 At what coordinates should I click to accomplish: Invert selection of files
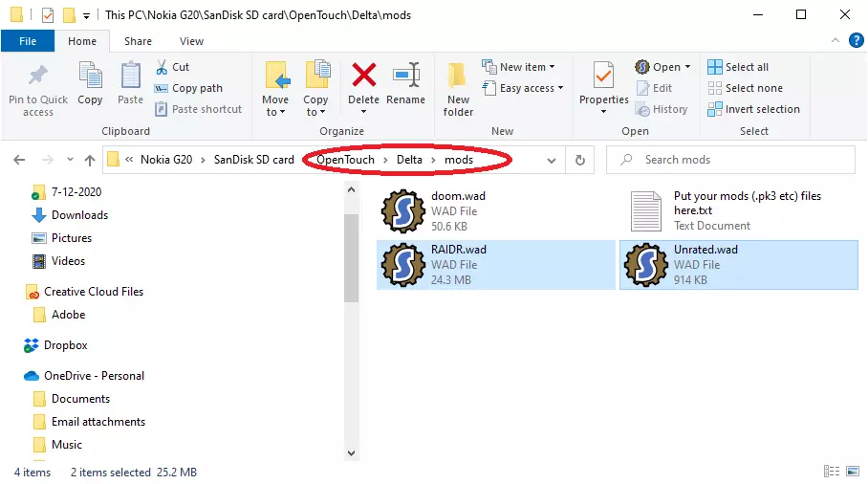pos(753,109)
